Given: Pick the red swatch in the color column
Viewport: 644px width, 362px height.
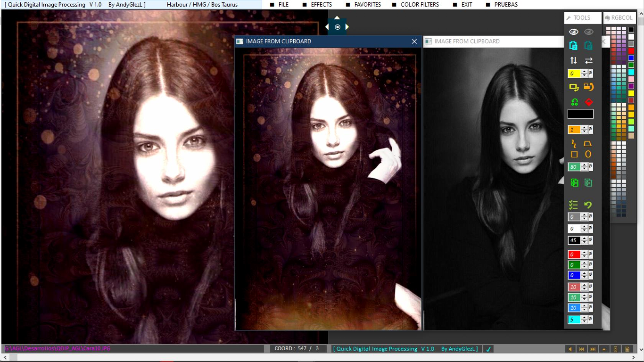Looking at the screenshot, I should [631, 51].
